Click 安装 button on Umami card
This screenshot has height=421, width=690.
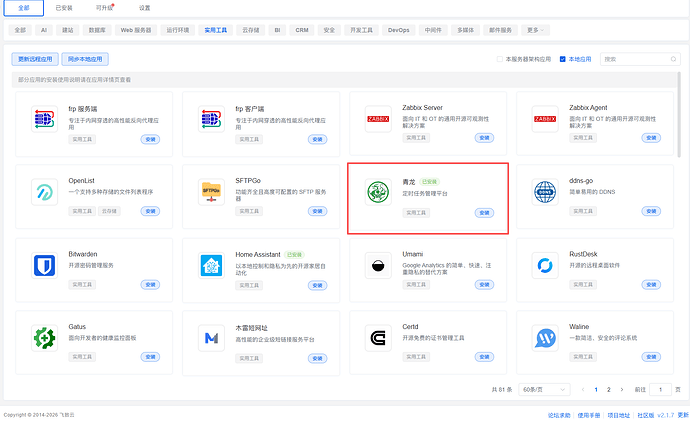coord(484,285)
